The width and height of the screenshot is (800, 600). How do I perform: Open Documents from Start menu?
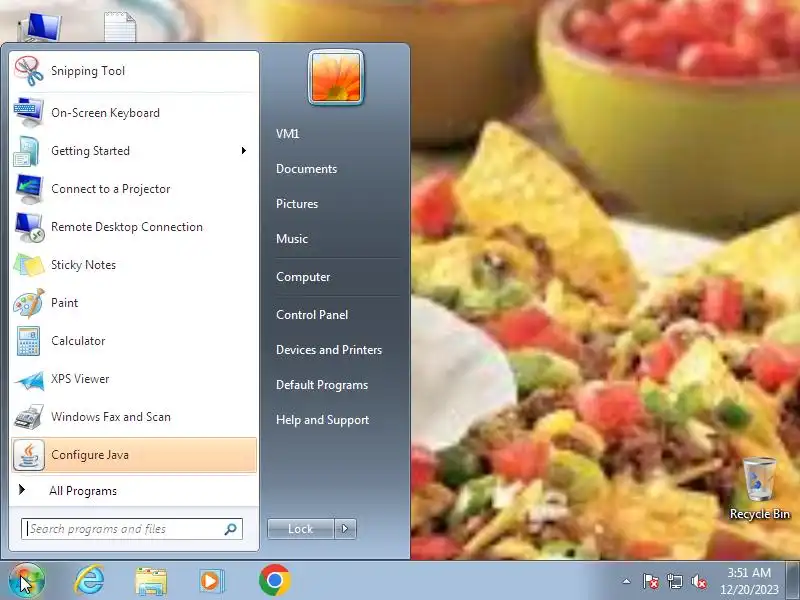(x=307, y=169)
